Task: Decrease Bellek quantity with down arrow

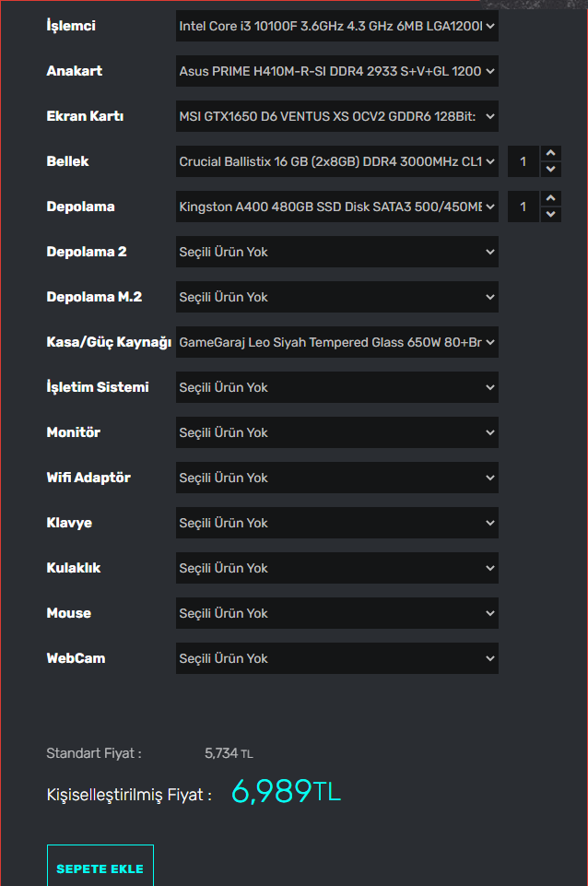Action: 550,170
